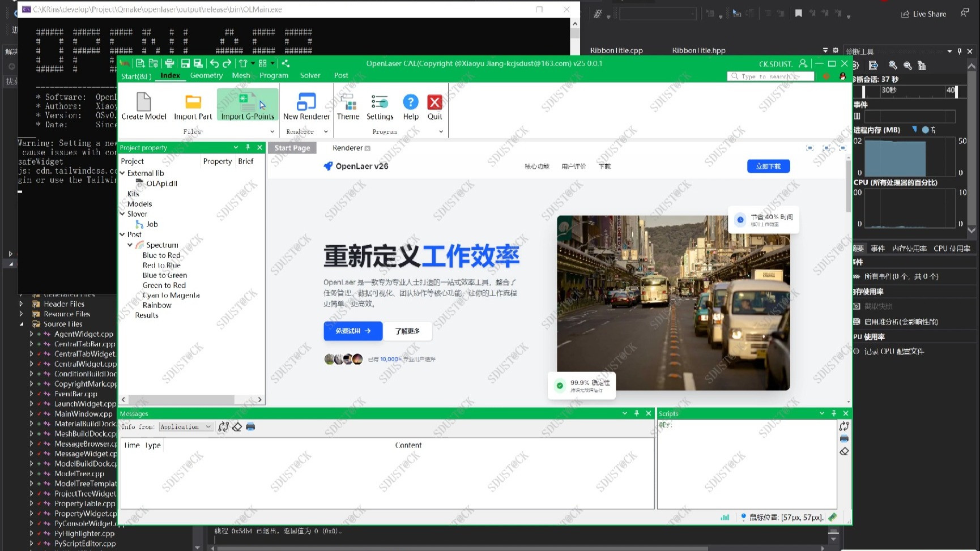The image size is (980, 551).
Task: Click the open folder icon in quick access toolbar
Action: pos(153,63)
